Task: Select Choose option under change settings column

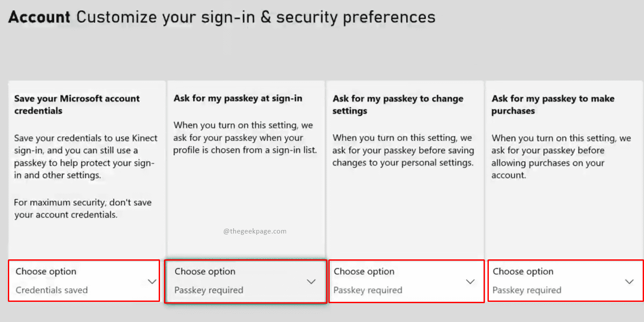Action: coord(364,272)
